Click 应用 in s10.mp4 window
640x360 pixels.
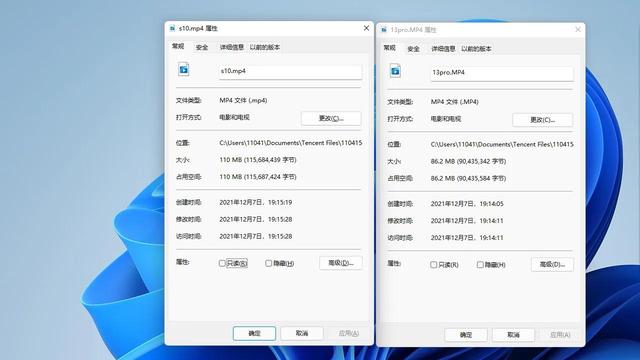pos(349,333)
